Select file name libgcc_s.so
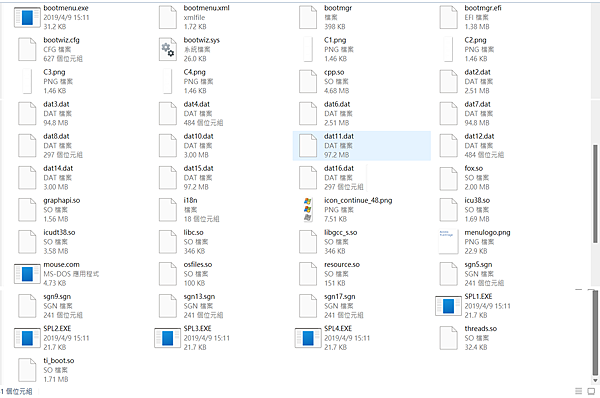Image resolution: width=600 pixels, height=398 pixels. tap(341, 233)
